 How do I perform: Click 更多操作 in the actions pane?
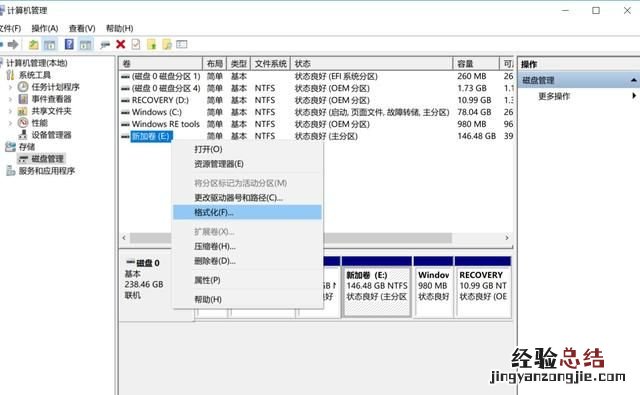click(554, 96)
